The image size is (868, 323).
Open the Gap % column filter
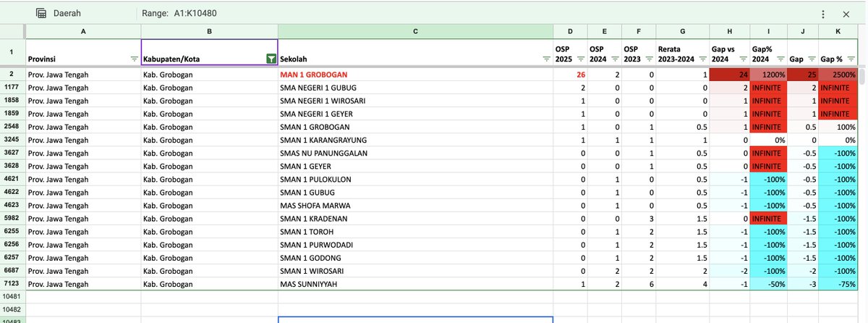(853, 59)
